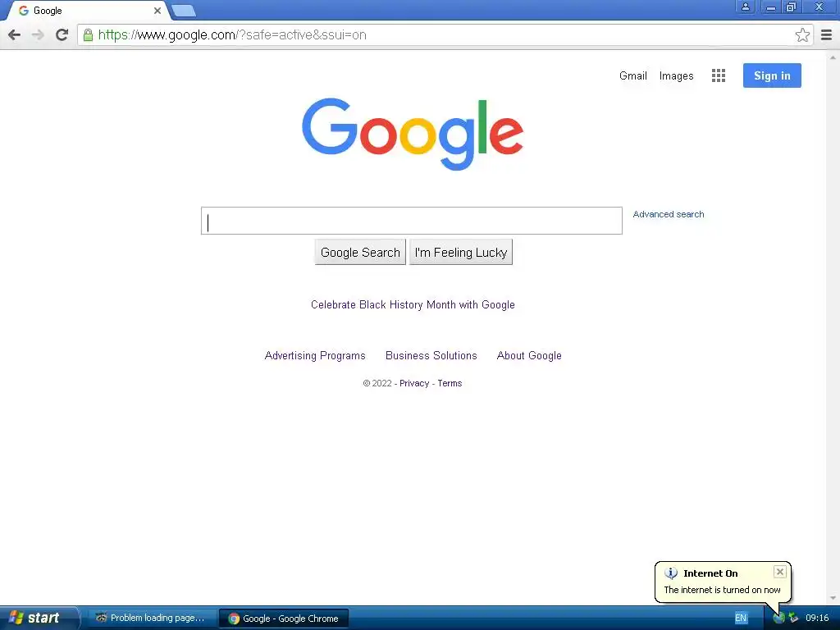Open the Chrome hamburger menu
The width and height of the screenshot is (840, 630).
pyautogui.click(x=827, y=34)
